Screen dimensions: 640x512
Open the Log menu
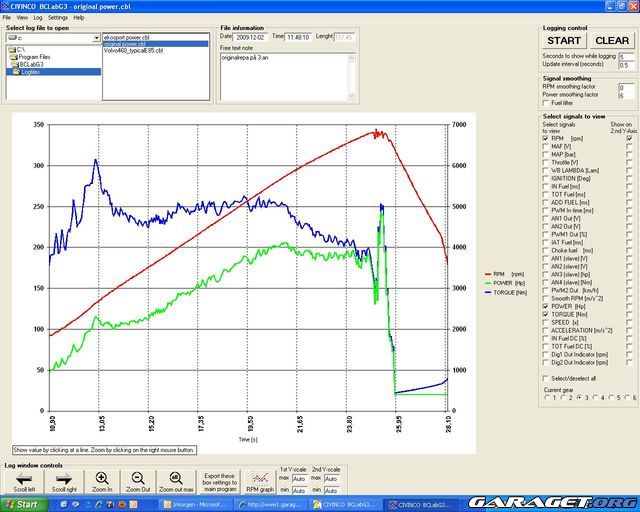[37, 17]
